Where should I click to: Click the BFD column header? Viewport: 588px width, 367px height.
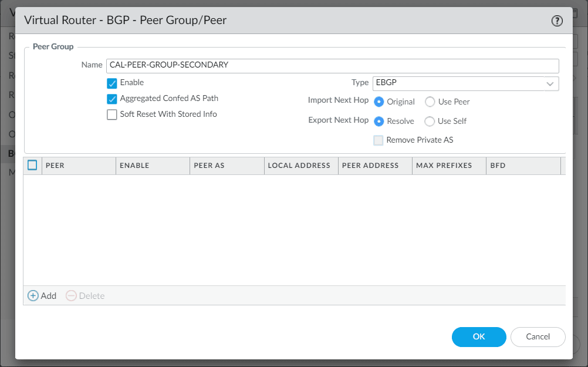tap(497, 165)
